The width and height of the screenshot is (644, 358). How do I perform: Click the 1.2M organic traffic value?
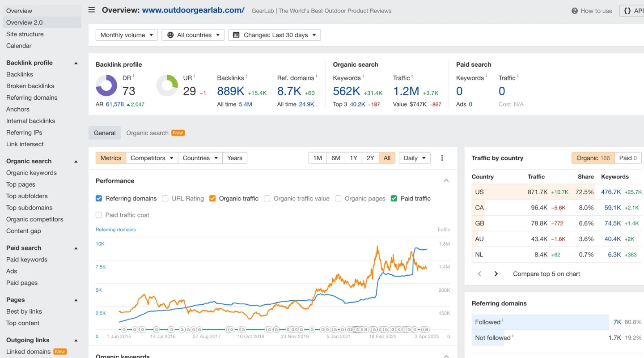pos(406,91)
